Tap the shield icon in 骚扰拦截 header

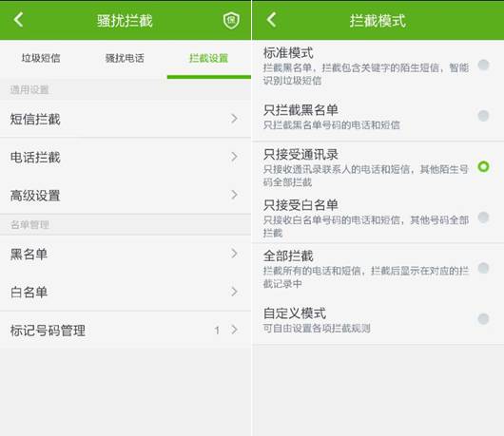click(231, 21)
